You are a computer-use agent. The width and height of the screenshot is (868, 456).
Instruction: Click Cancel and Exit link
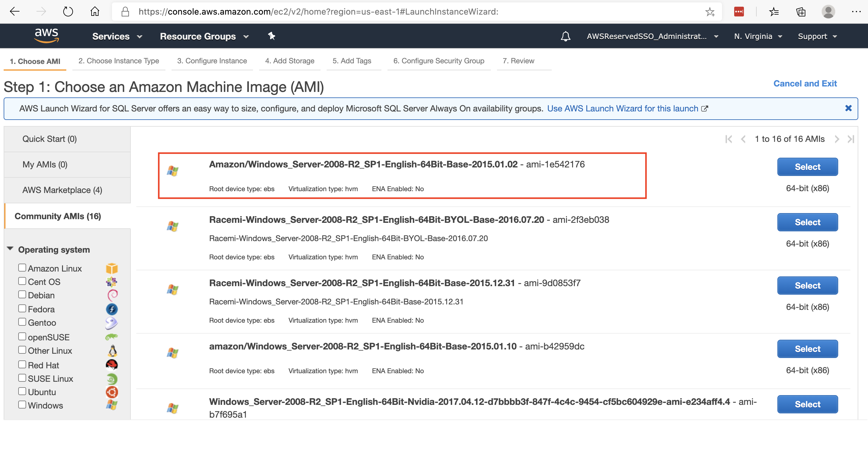805,83
